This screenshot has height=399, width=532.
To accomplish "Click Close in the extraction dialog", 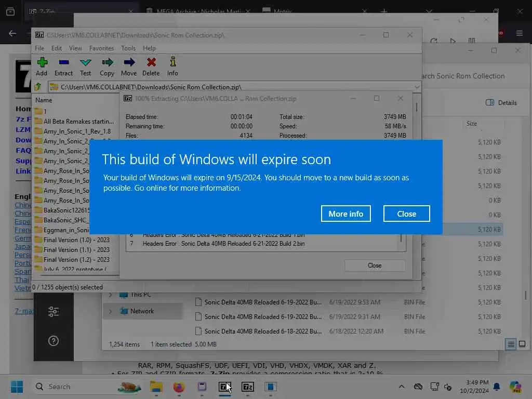I will click(x=375, y=265).
